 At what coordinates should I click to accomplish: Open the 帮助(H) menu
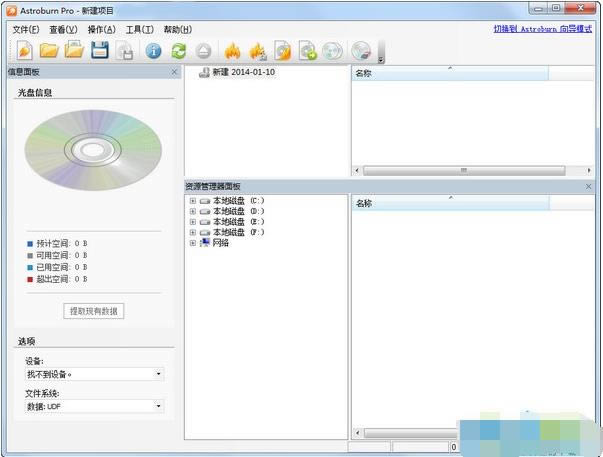tap(178, 30)
